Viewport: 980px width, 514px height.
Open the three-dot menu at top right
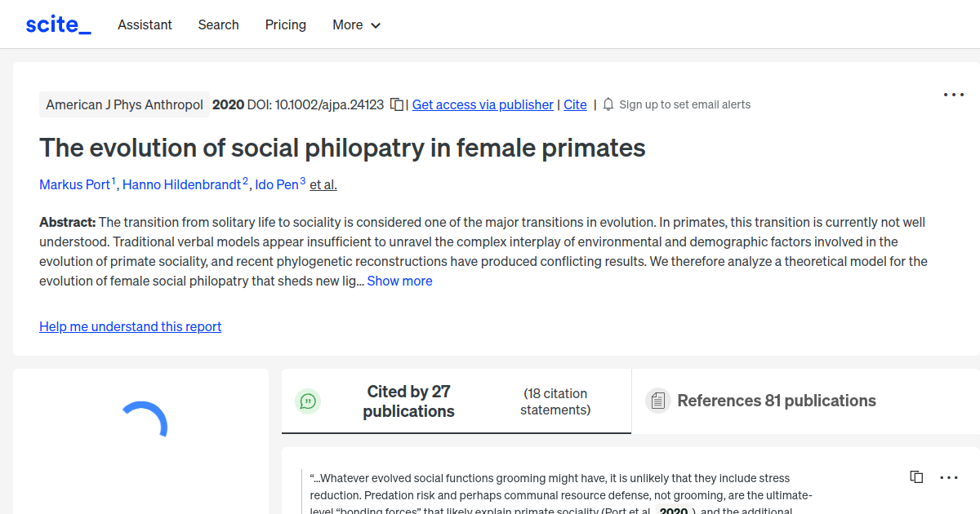[x=953, y=95]
